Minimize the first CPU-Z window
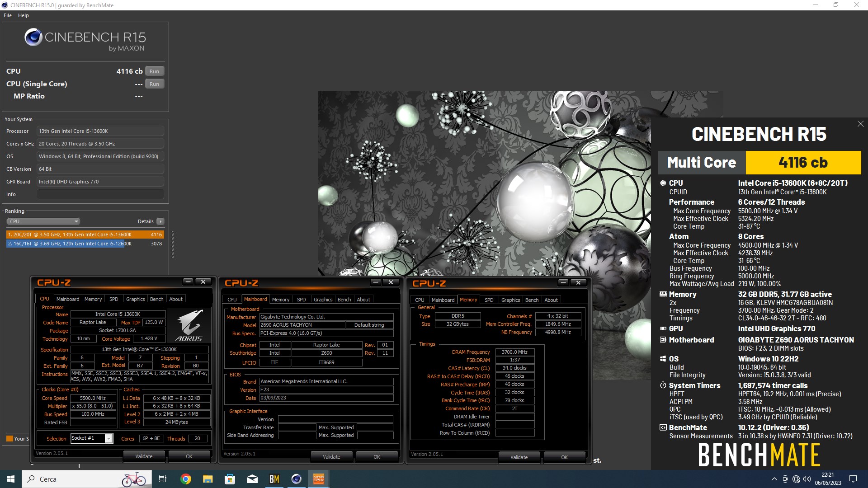Image resolution: width=868 pixels, height=488 pixels. pos(188,282)
